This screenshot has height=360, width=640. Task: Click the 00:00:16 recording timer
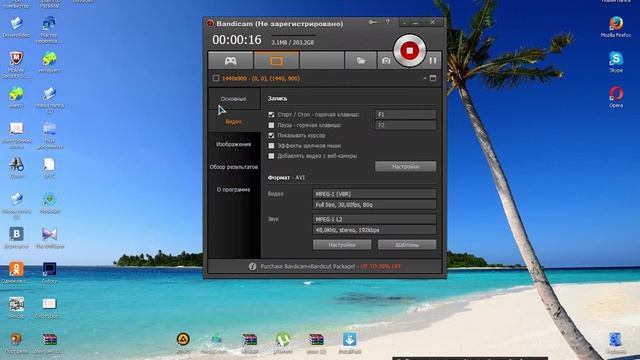[x=237, y=40]
